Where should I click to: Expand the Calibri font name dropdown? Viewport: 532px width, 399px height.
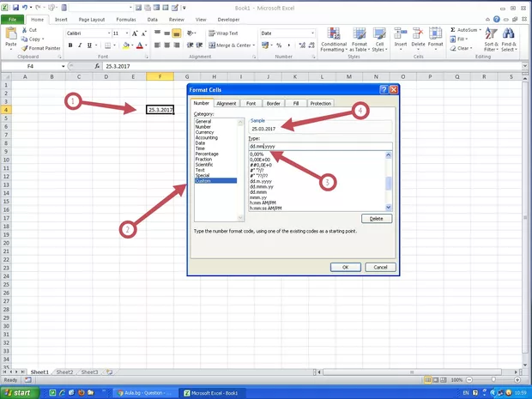click(x=106, y=33)
